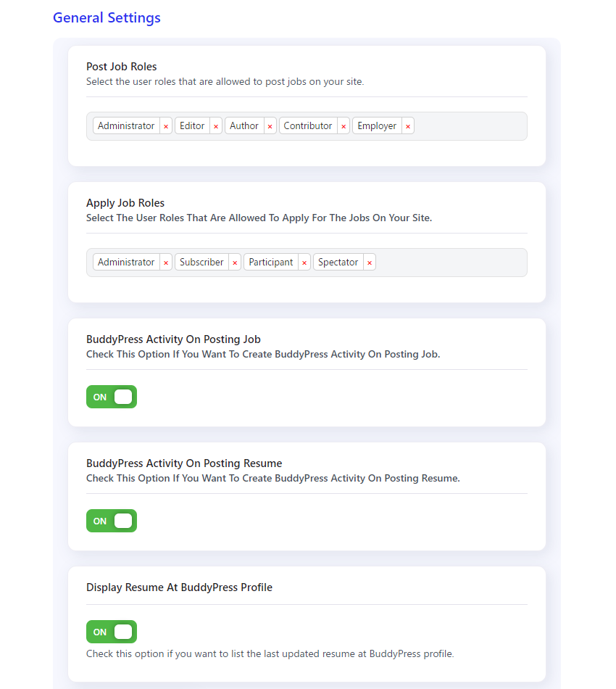
Task: Remove the Editor role tag
Action: coord(216,126)
